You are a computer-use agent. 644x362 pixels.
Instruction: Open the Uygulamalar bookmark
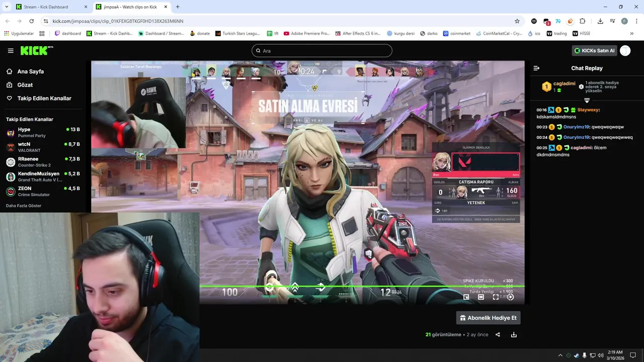(19, 34)
